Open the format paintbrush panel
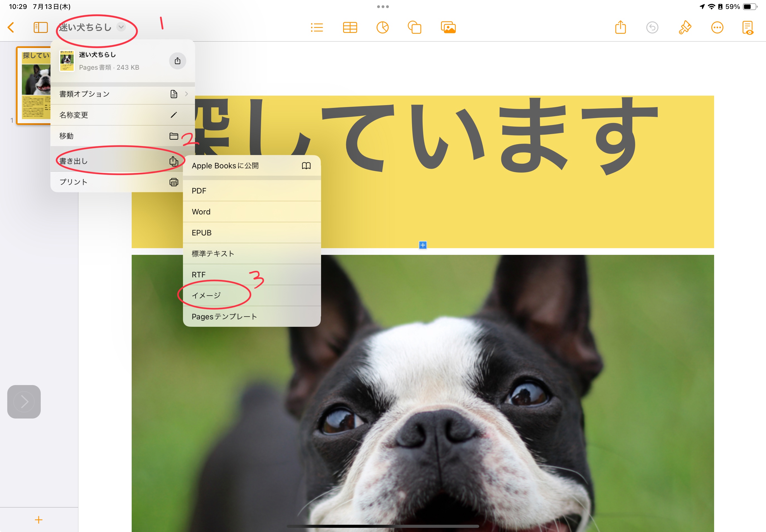766x532 pixels. (x=685, y=27)
